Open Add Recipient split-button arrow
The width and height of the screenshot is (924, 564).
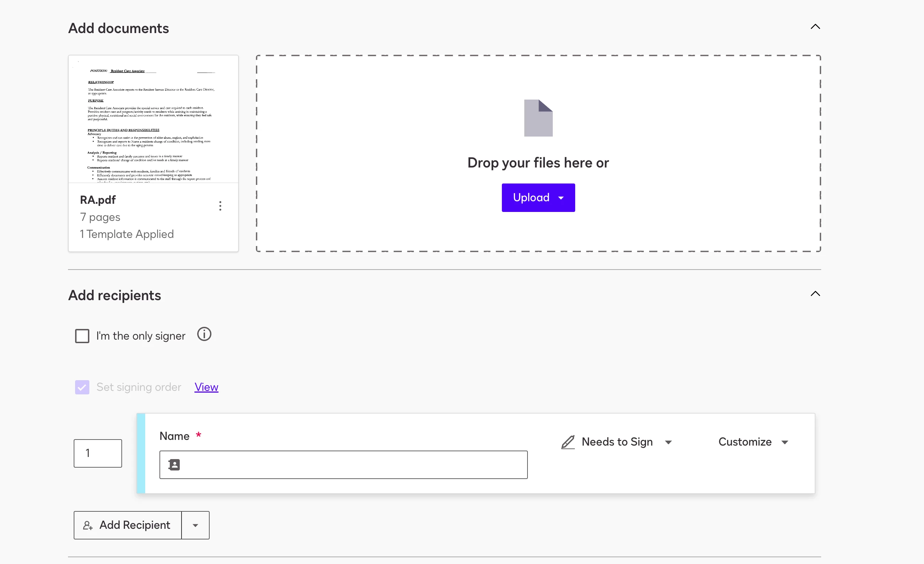point(195,525)
